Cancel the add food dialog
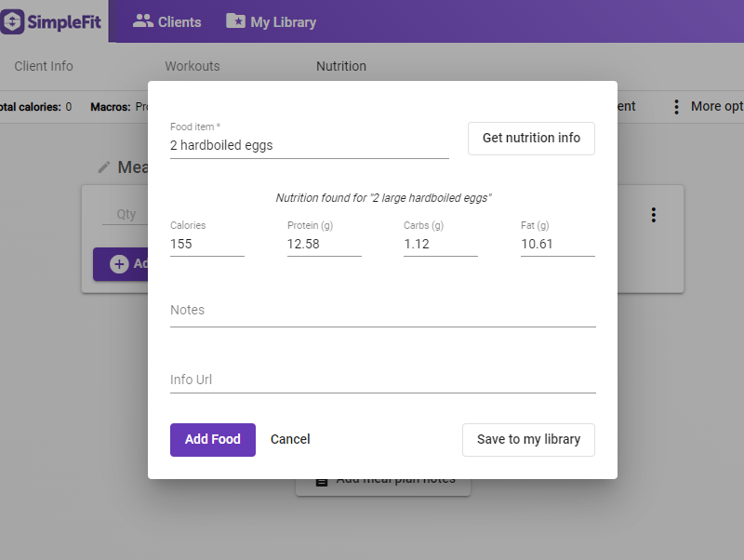This screenshot has width=744, height=560. [290, 439]
